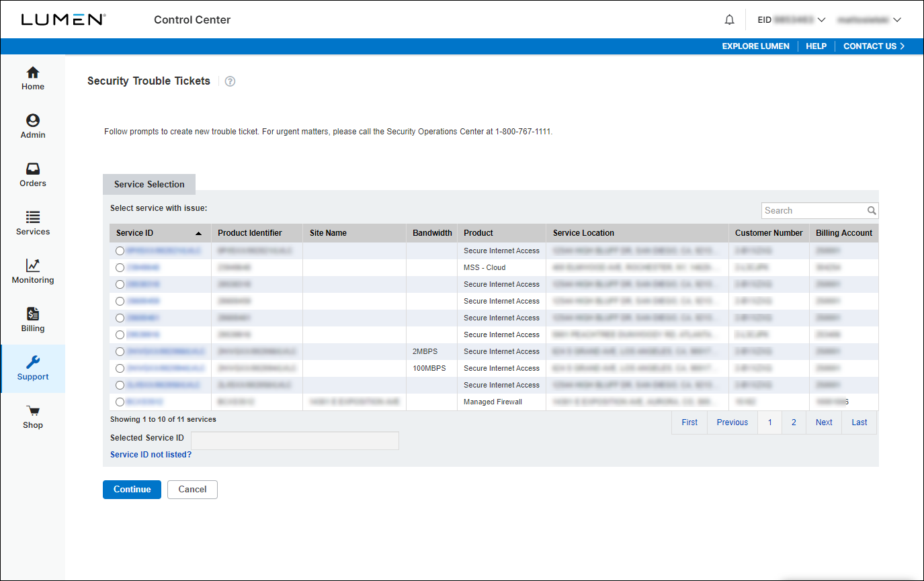Image resolution: width=924 pixels, height=581 pixels.
Task: Jump to page 2 of results
Action: (x=794, y=422)
